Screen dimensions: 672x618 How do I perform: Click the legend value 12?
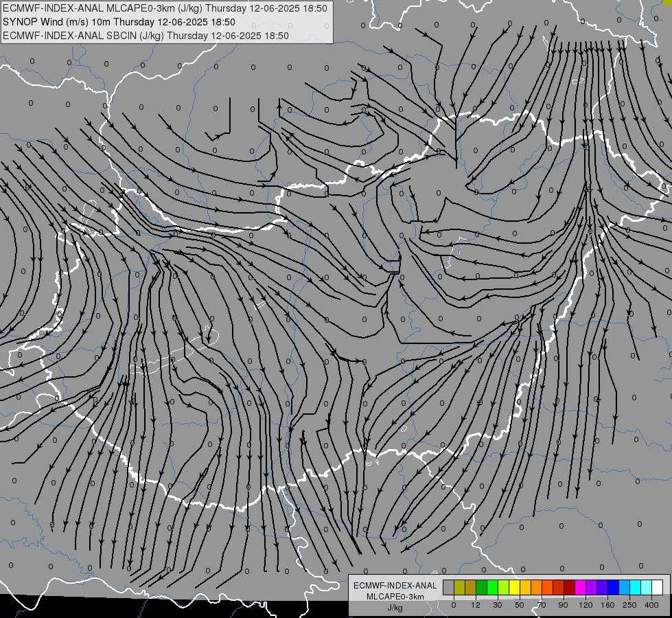point(476,605)
